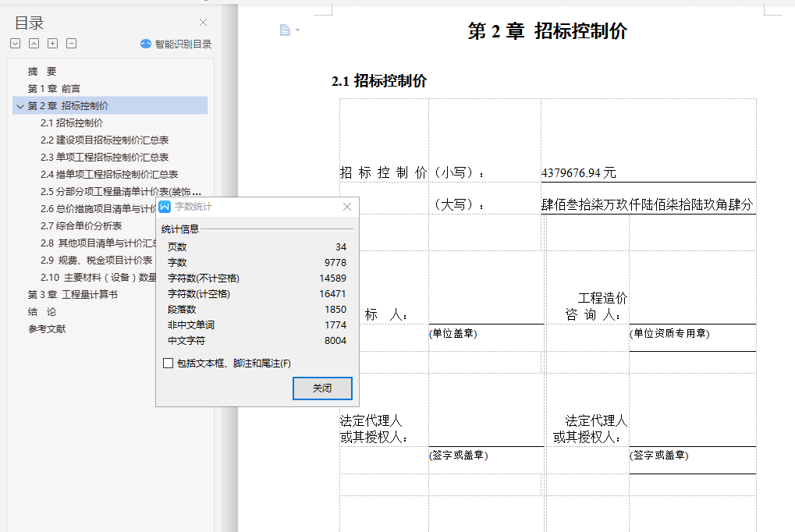Enable 包括文本框、脚注和尾注 checkbox
The width and height of the screenshot is (795, 532).
pos(168,364)
